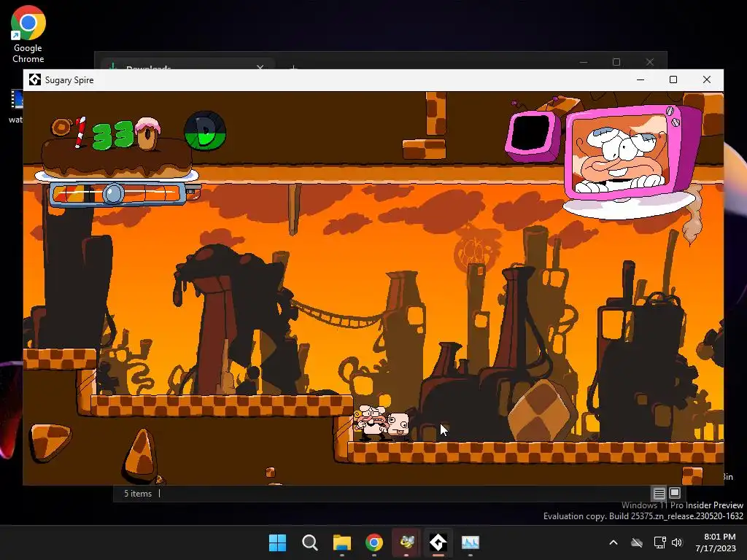This screenshot has height=560, width=747.
Task: Open File Explorer from the taskbar
Action: pyautogui.click(x=342, y=542)
